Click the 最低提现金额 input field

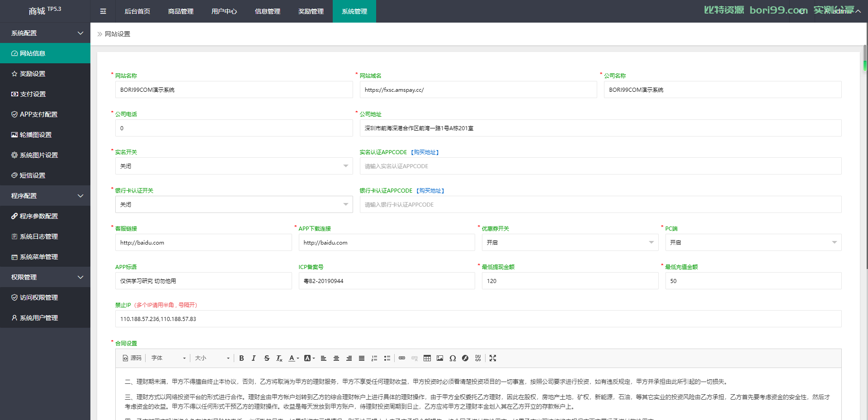(x=570, y=281)
